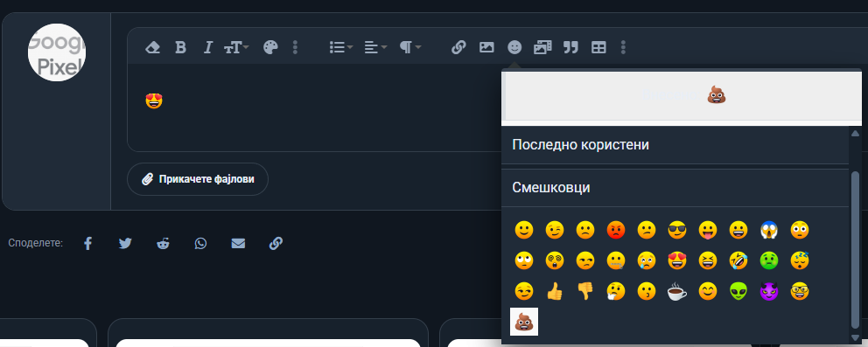This screenshot has width=868, height=347.
Task: Share via the email envelope icon
Action: [x=238, y=243]
